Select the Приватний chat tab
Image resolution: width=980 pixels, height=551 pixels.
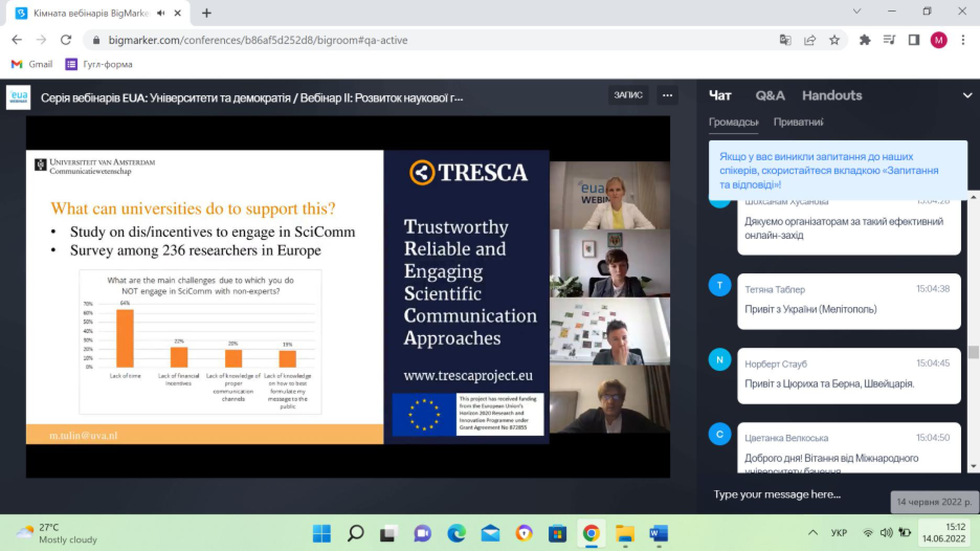point(798,122)
